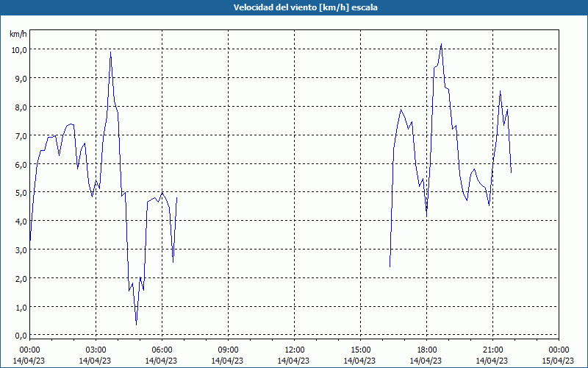588x368 pixels.
Task: Click the '1,0' y-axis label
Action: 21,308
